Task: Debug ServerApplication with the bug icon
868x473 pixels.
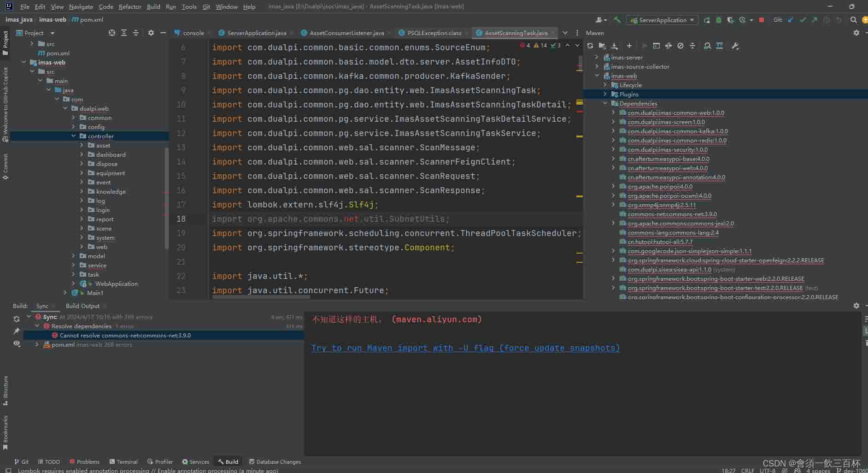Action: click(718, 20)
